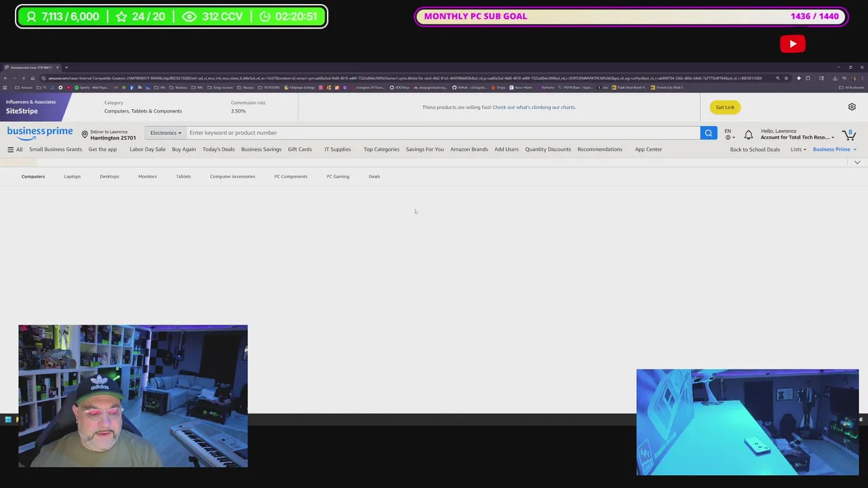Open a new browser tab
The height and width of the screenshot is (488, 868).
[66, 67]
